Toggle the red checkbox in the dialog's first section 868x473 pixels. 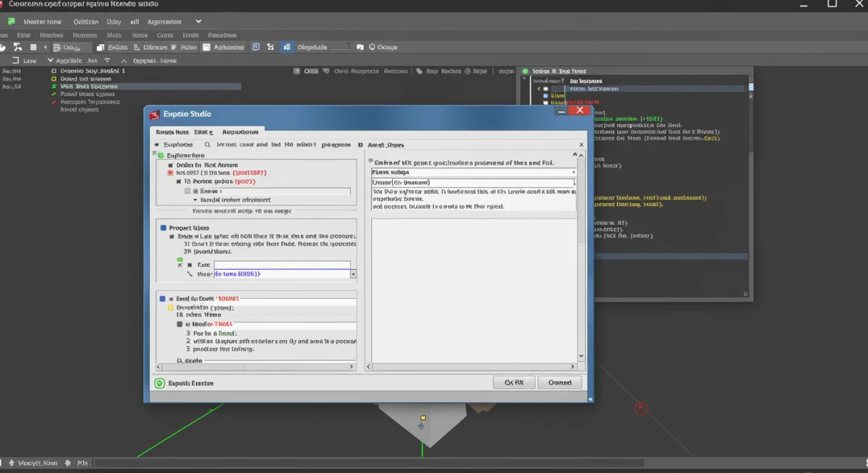[171, 174]
